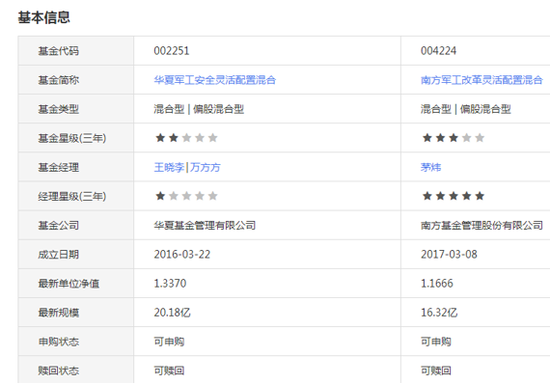Open fund manager 茅炜 profile

tap(431, 167)
